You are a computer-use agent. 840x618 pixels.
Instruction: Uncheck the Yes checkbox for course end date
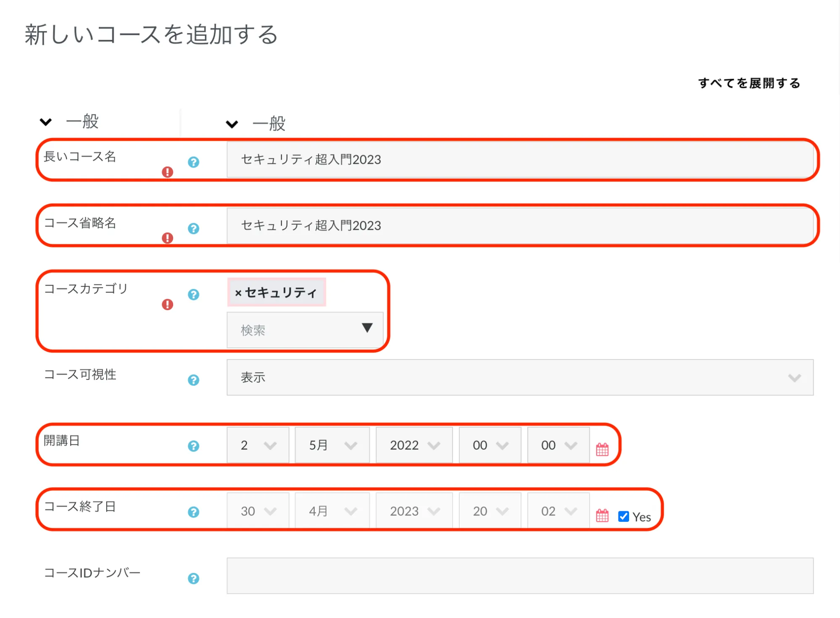624,516
